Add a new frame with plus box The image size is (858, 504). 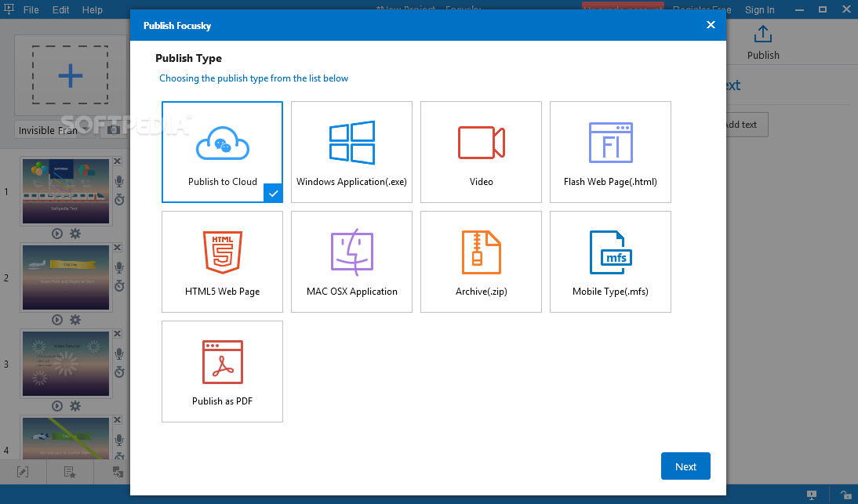[x=70, y=75]
